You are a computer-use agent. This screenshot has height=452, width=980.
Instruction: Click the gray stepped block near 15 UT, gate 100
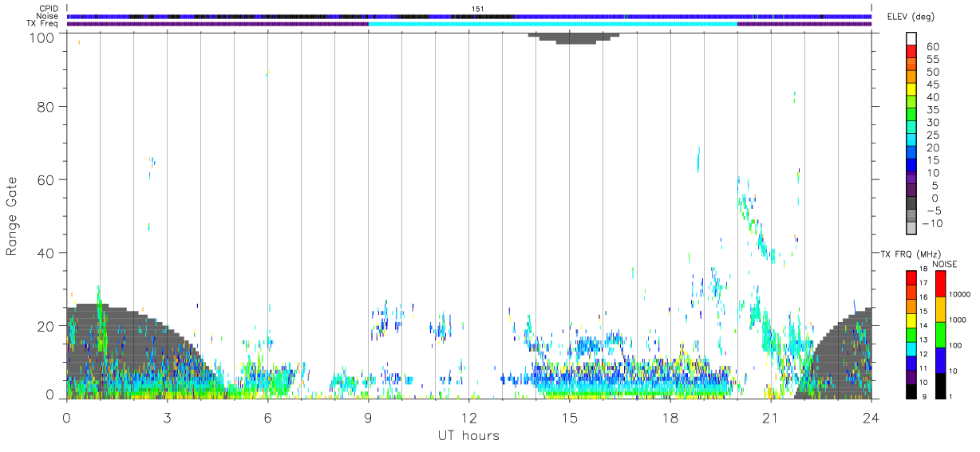click(x=574, y=38)
